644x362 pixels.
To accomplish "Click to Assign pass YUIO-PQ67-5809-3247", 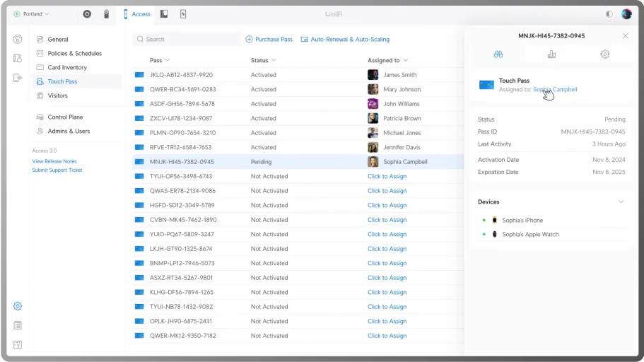I will 387,234.
